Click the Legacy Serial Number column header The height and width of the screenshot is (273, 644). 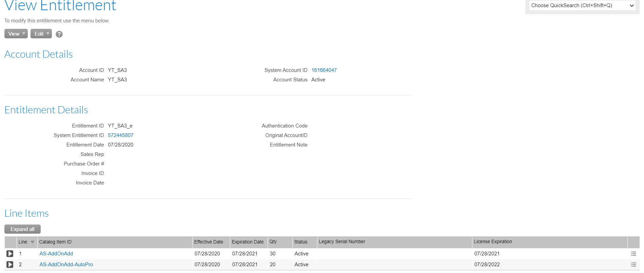click(395, 242)
